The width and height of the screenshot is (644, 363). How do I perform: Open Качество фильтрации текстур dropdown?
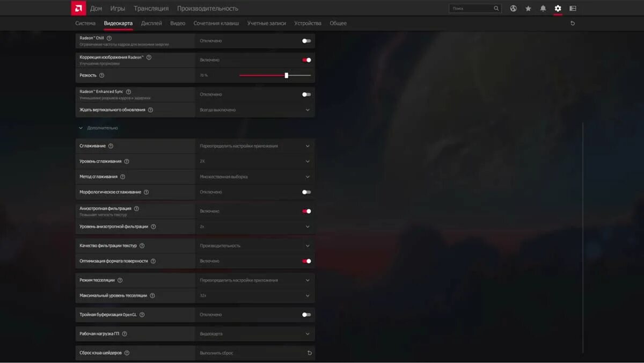click(x=255, y=245)
